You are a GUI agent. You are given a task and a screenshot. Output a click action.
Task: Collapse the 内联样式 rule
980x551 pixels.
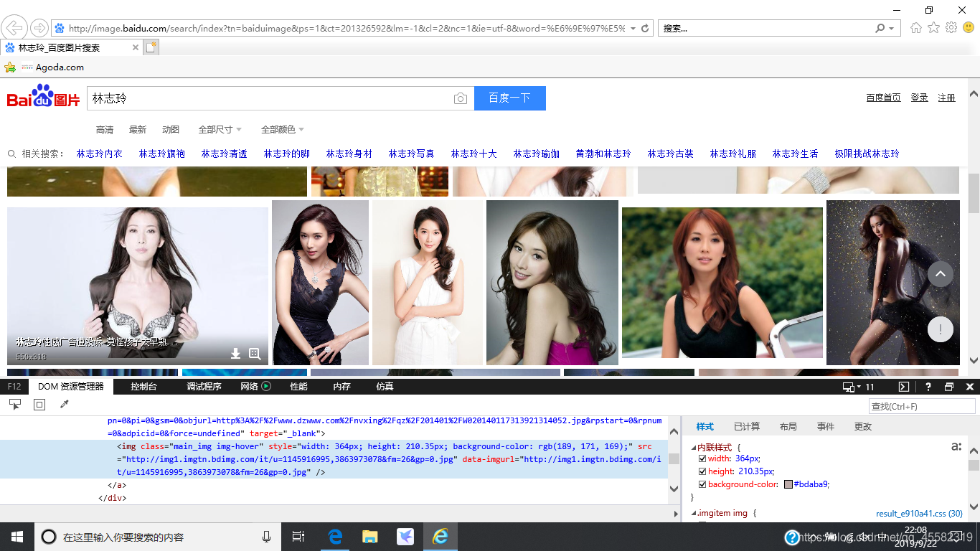(x=694, y=448)
